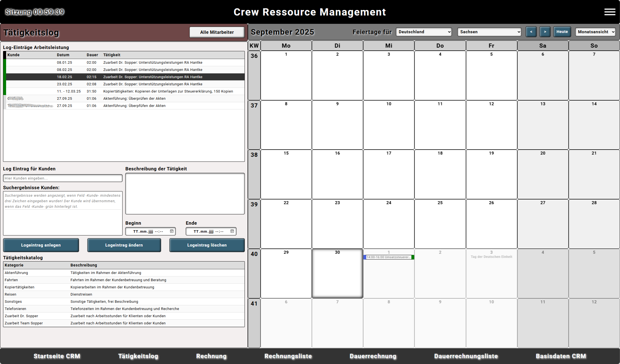Go to previous month arrow
The height and width of the screenshot is (364, 620).
click(x=531, y=32)
